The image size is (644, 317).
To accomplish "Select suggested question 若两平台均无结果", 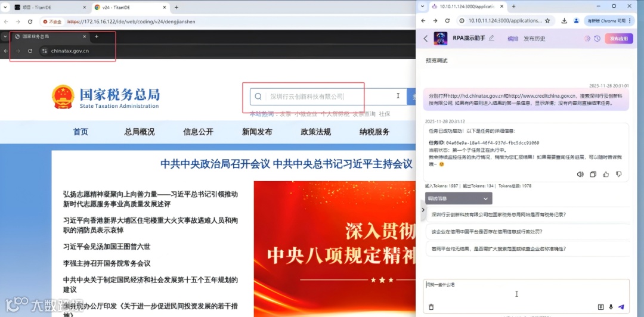I will (527, 249).
